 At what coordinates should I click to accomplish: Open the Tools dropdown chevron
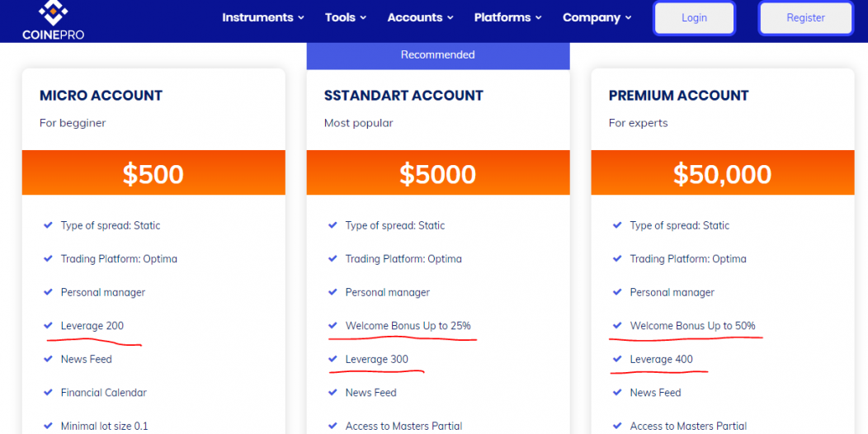[x=363, y=17]
